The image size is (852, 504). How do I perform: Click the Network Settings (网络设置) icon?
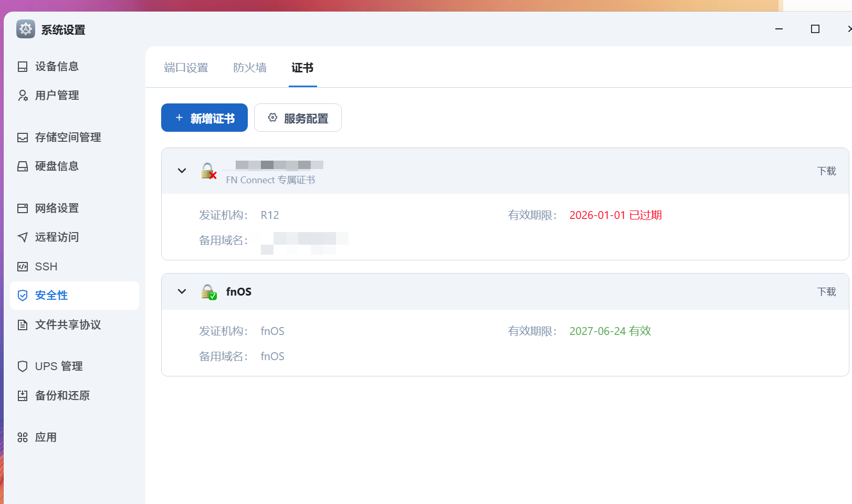23,208
